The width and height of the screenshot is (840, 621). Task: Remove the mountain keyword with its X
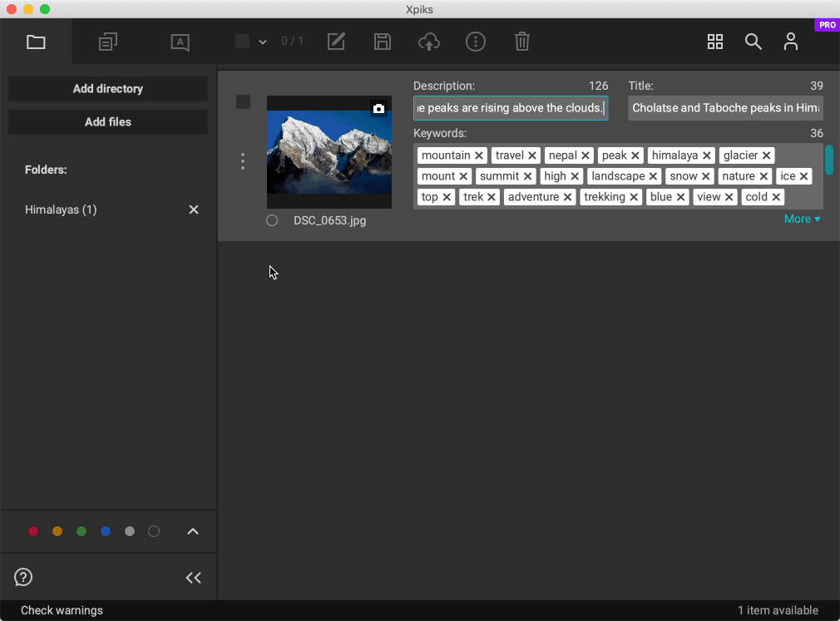click(480, 155)
